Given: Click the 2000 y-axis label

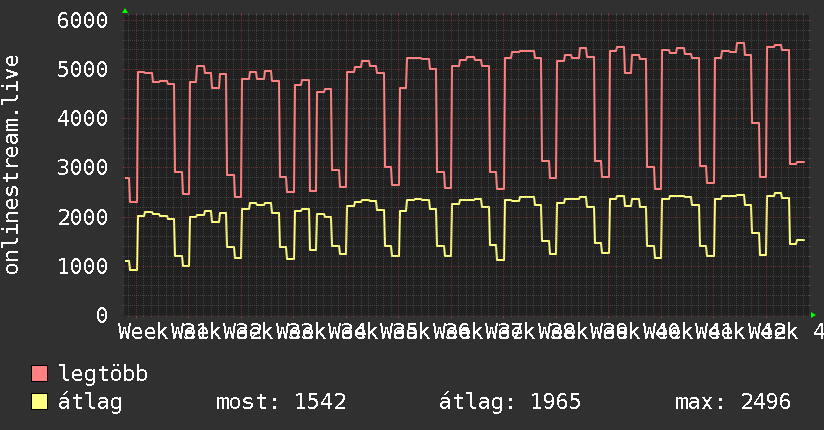Looking at the screenshot, I should tap(82, 217).
